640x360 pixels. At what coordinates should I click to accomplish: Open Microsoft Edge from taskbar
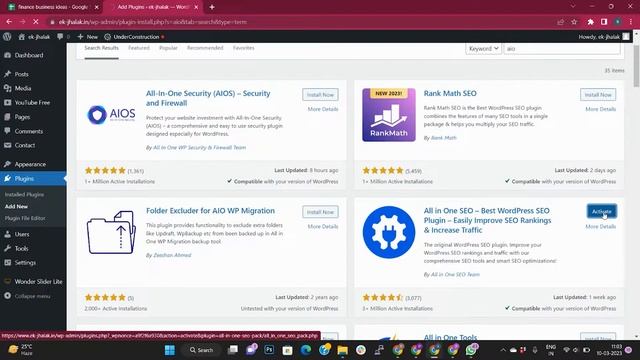306,350
